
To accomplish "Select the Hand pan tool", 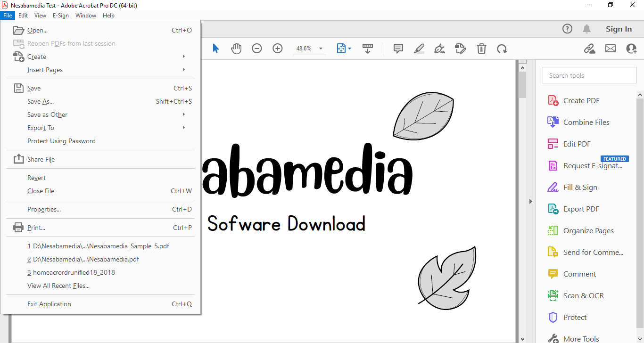I will pos(236,49).
